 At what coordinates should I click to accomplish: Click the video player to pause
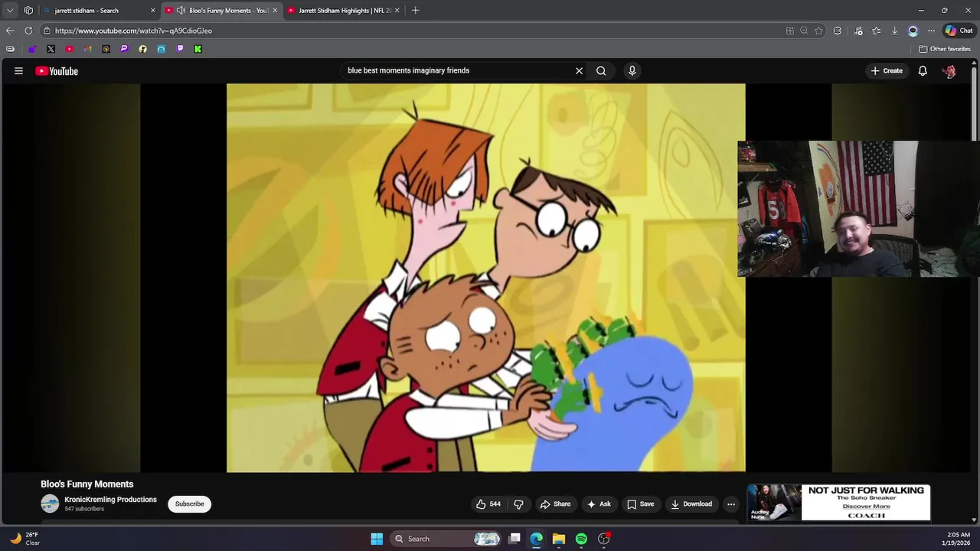pos(485,278)
